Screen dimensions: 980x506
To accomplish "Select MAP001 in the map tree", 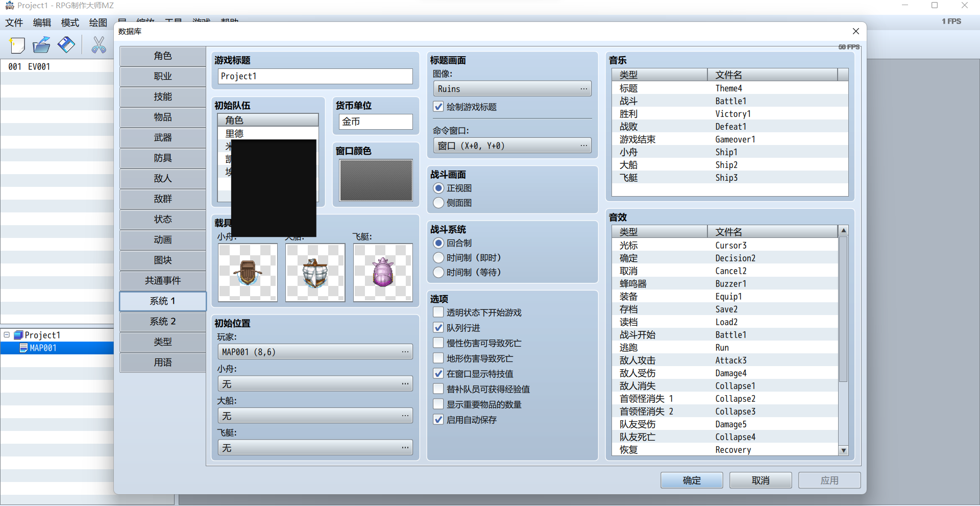I will click(x=43, y=348).
